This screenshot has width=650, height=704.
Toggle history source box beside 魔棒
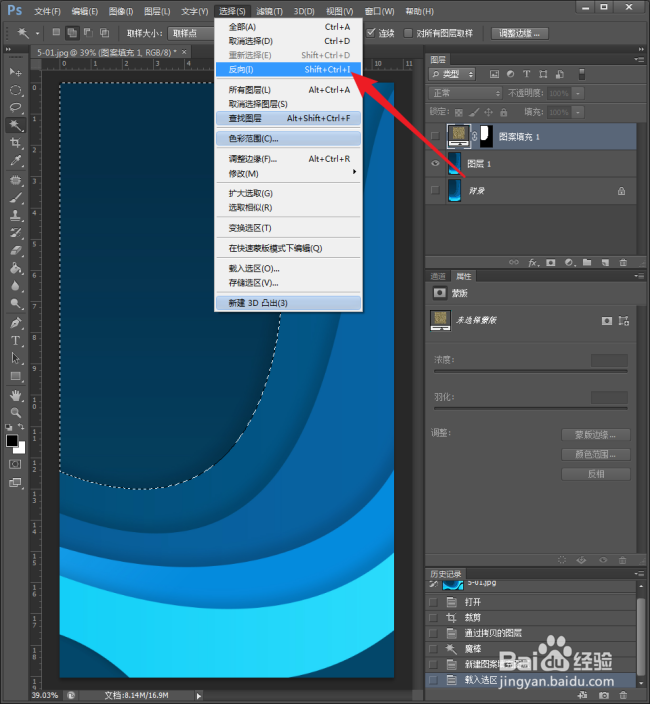[433, 649]
